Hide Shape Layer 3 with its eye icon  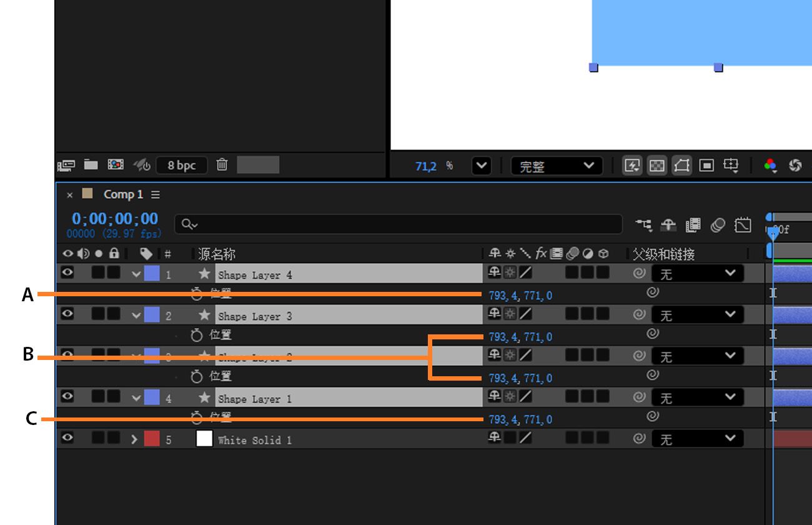(67, 314)
